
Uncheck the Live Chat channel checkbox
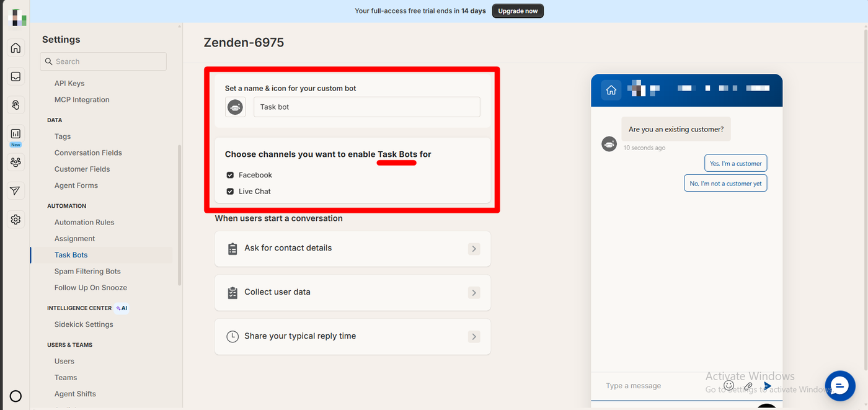(230, 192)
